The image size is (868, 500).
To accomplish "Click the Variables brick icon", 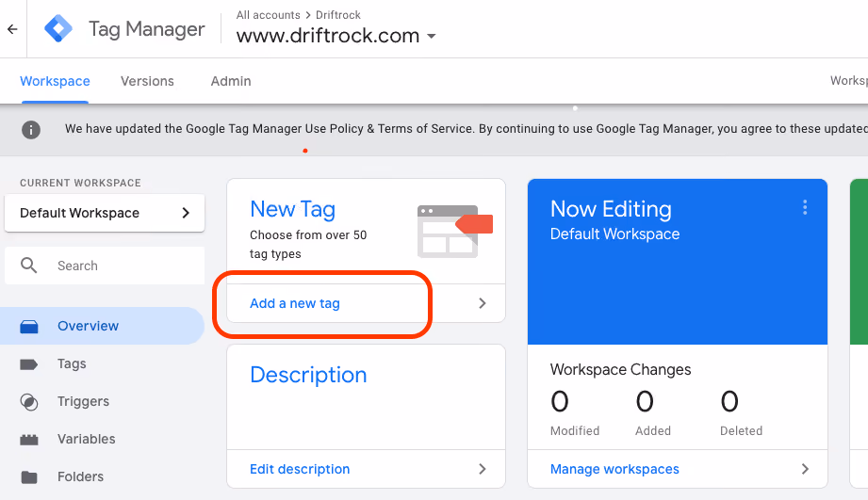I will point(29,440).
